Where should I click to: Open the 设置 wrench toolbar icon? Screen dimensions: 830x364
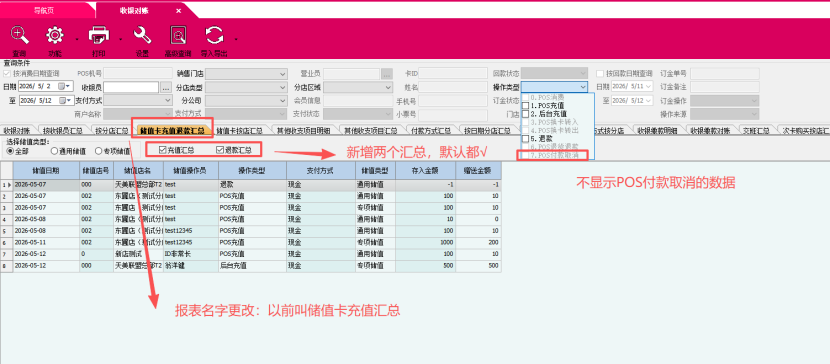142,35
